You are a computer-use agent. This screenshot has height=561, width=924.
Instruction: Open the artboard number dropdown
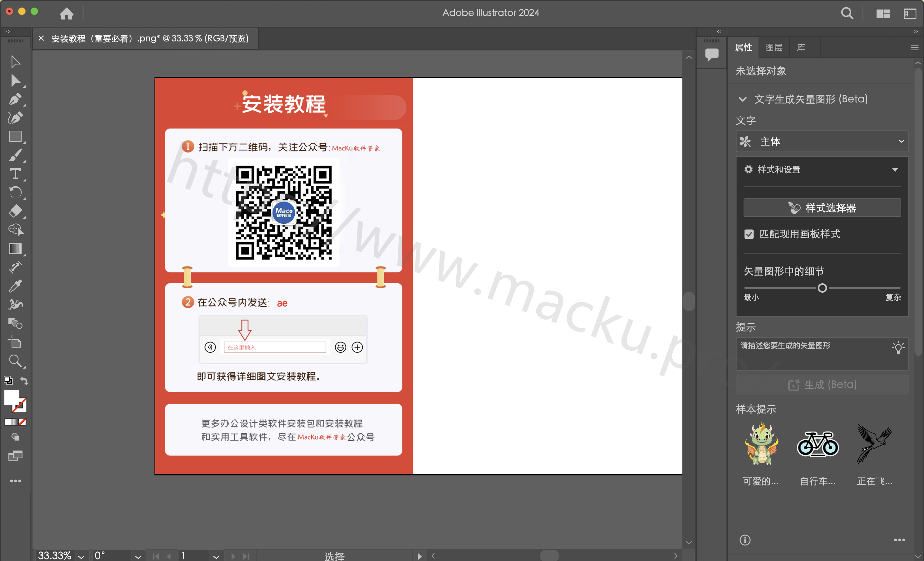click(216, 557)
